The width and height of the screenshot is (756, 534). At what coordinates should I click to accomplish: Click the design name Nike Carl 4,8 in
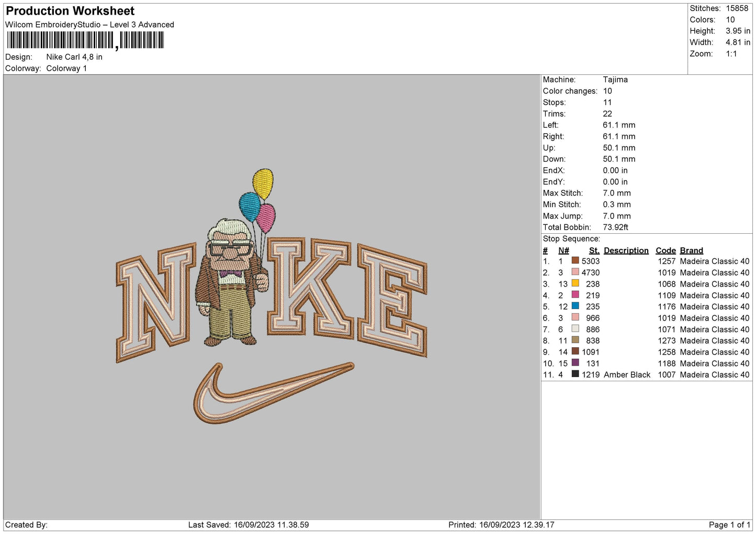74,57
